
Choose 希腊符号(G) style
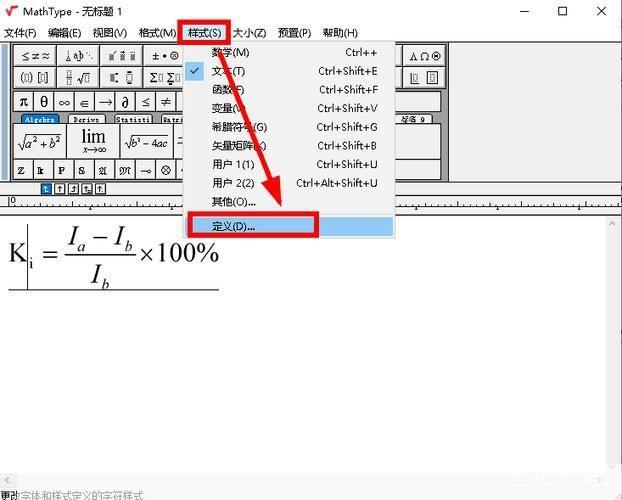289,127
